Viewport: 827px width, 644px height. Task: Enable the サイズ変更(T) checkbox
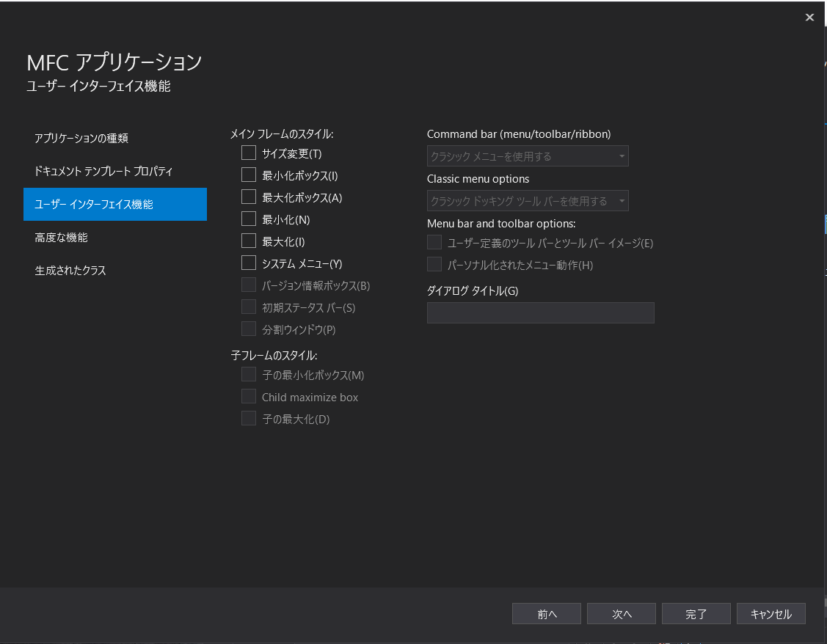pyautogui.click(x=249, y=153)
